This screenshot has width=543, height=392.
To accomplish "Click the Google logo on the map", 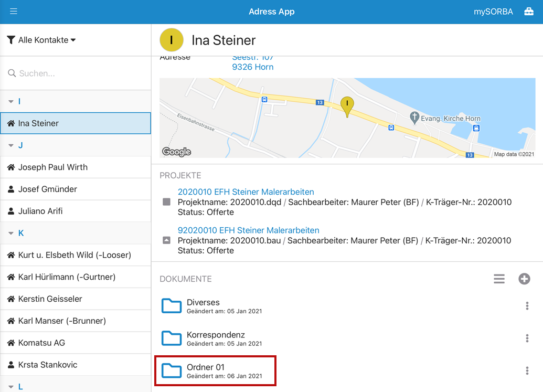I will pos(177,152).
